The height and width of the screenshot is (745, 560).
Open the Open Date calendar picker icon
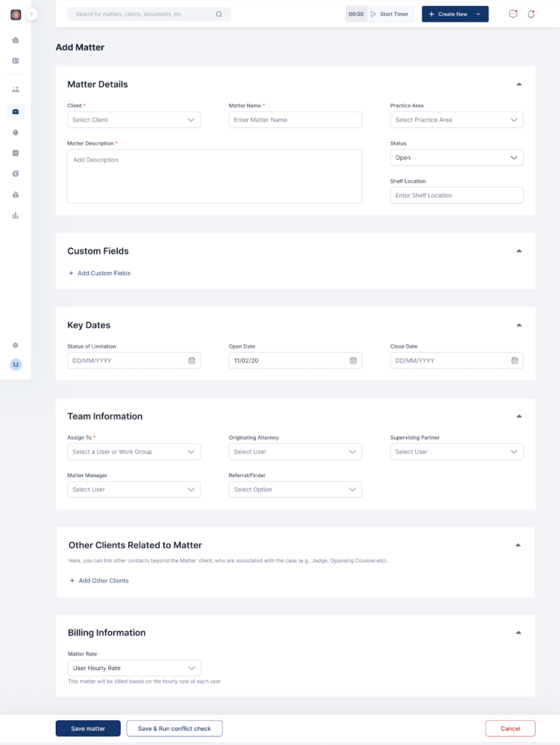353,360
